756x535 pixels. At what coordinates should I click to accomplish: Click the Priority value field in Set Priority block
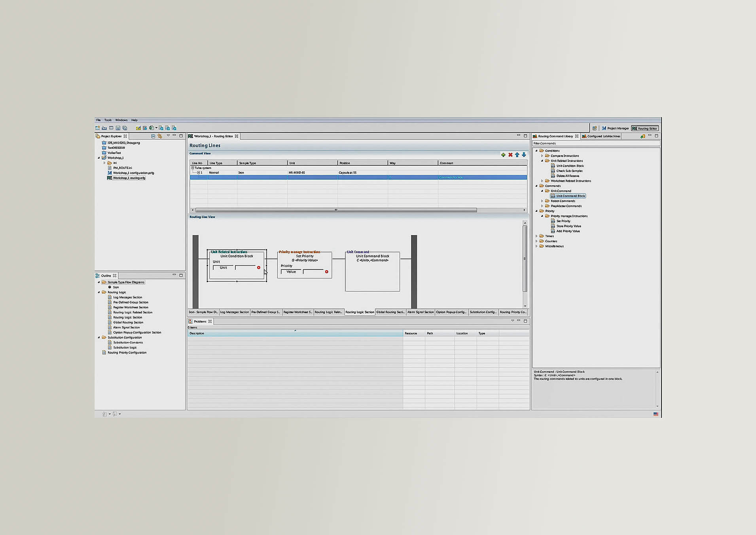coord(313,271)
